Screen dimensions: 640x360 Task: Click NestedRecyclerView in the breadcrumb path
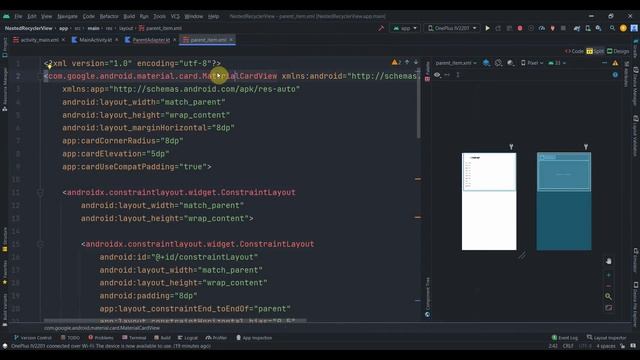point(28,28)
